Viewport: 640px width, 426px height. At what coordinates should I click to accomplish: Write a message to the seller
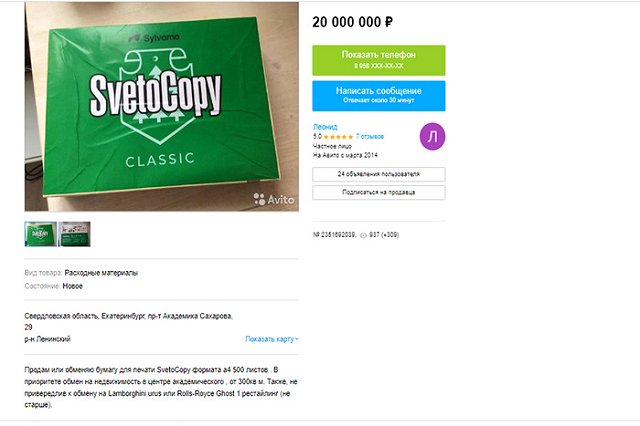point(379,96)
